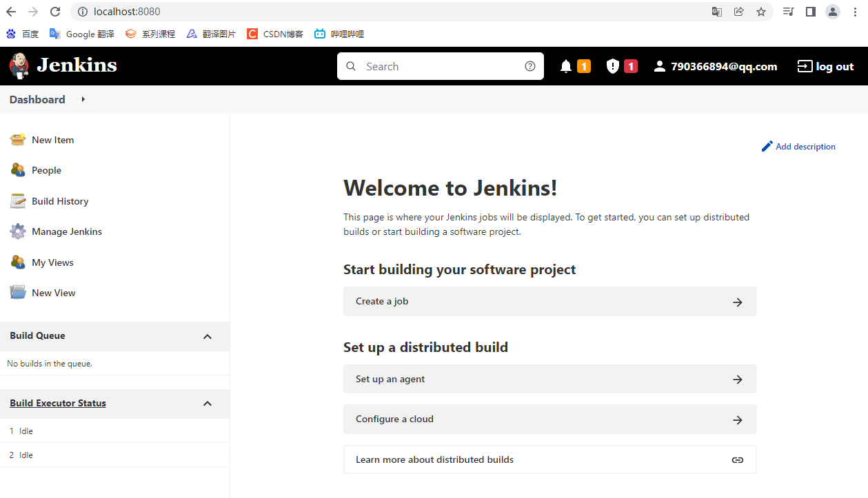This screenshot has width=868, height=498.
Task: Click the New Item box icon
Action: [18, 139]
